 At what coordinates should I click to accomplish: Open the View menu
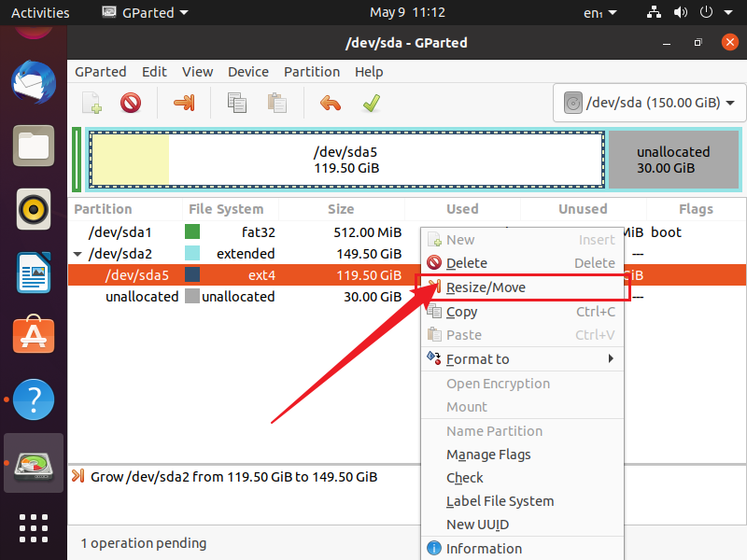197,72
